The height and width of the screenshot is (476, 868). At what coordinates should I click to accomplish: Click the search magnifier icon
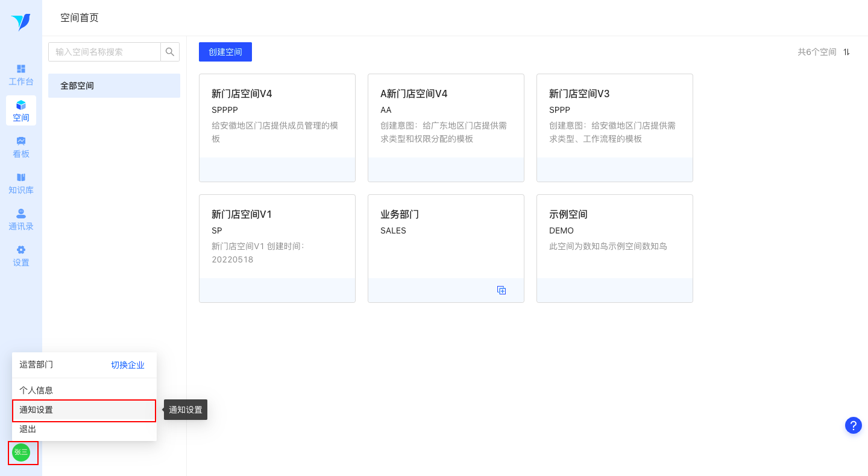170,52
